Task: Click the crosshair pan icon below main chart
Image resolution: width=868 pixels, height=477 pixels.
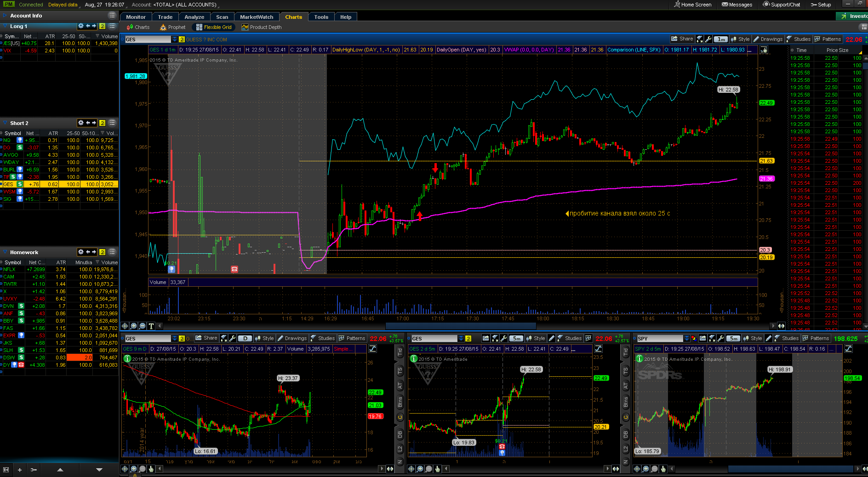Action: [125, 326]
